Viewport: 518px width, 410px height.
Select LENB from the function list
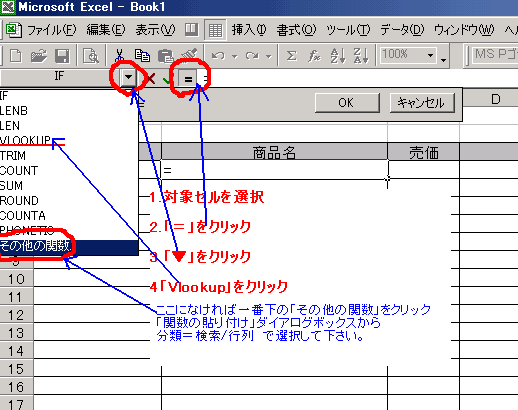(x=69, y=111)
